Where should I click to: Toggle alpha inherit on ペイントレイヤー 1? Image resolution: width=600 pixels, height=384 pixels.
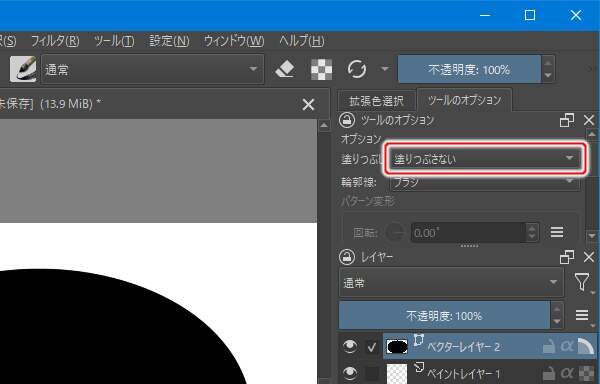point(567,373)
